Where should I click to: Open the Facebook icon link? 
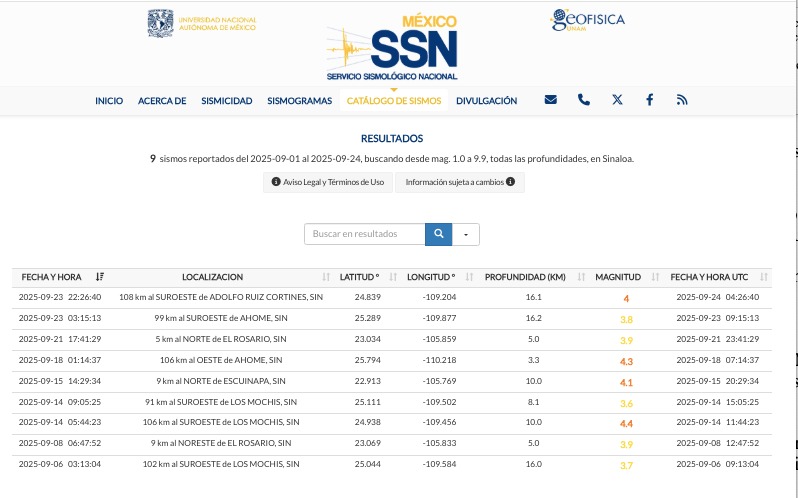[649, 100]
